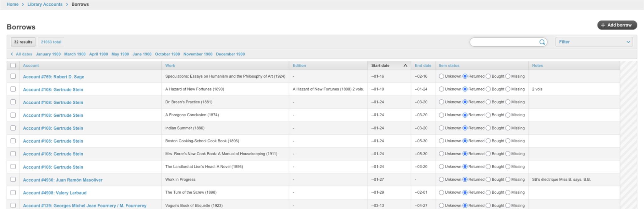This screenshot has width=644, height=209.
Task: Click the plus icon in Add borrow
Action: point(603,25)
